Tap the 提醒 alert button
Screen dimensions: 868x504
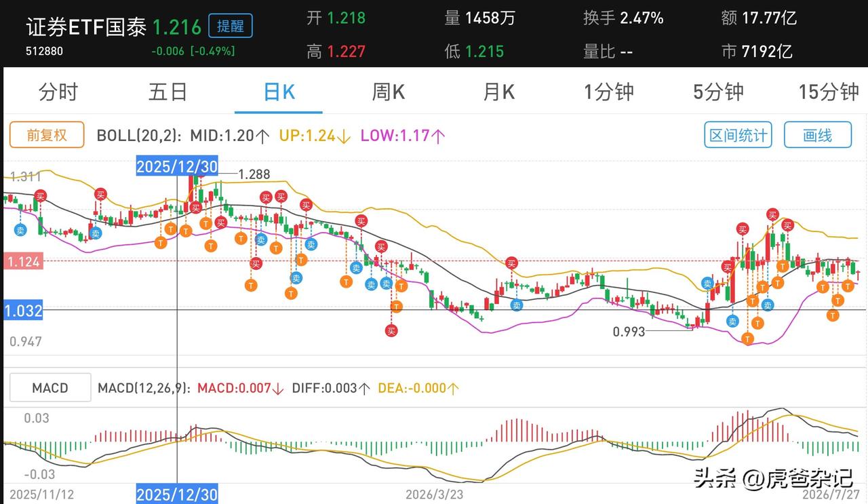231,26
